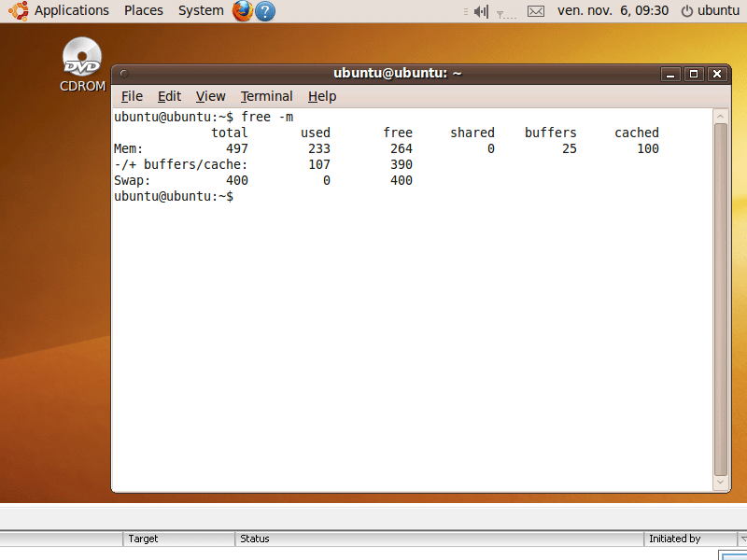The width and height of the screenshot is (747, 560).
Task: Click the Mem used value 233
Action: [x=319, y=148]
